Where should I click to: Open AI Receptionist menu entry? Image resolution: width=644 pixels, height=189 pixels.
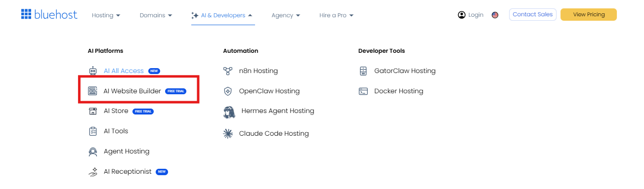pyautogui.click(x=128, y=172)
